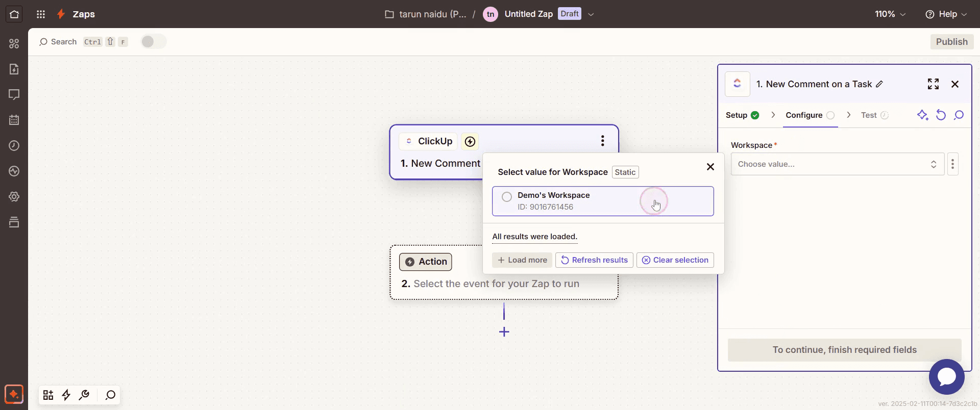Viewport: 980px width, 410px height.
Task: Open the comments icon in left sidebar
Action: pos(14,94)
